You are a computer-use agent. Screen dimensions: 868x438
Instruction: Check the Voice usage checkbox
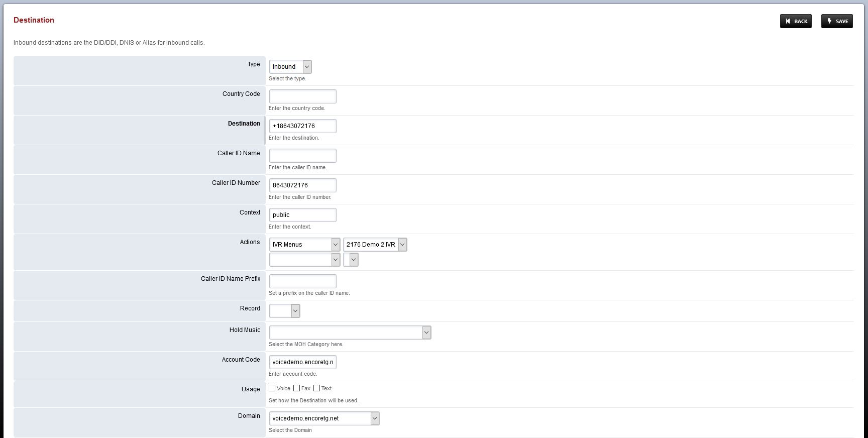272,388
